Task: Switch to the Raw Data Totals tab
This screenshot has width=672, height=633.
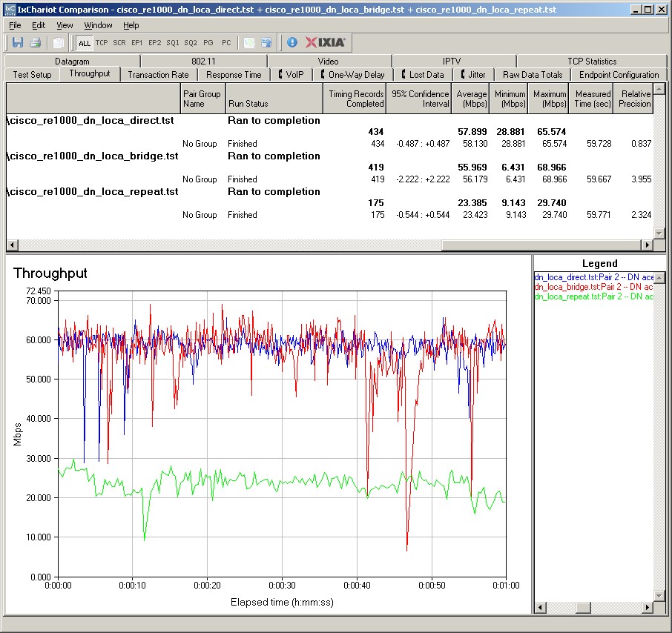Action: (533, 75)
